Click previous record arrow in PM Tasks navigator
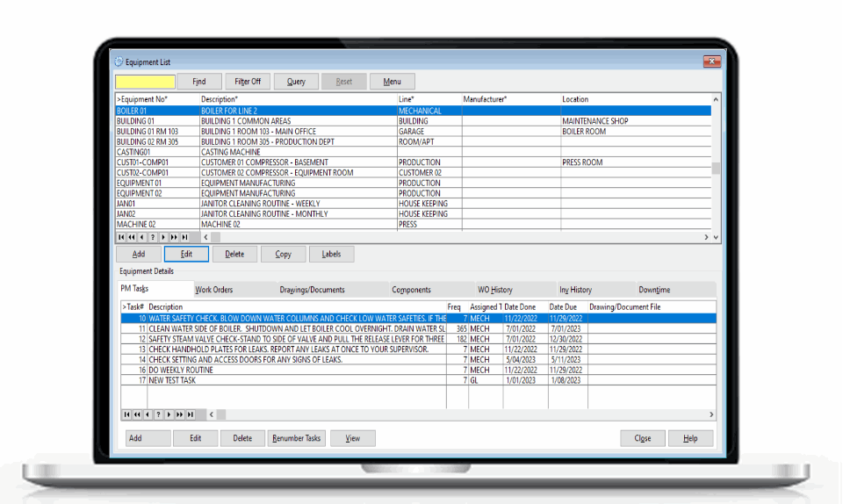This screenshot has width=843, height=504. pyautogui.click(x=148, y=414)
